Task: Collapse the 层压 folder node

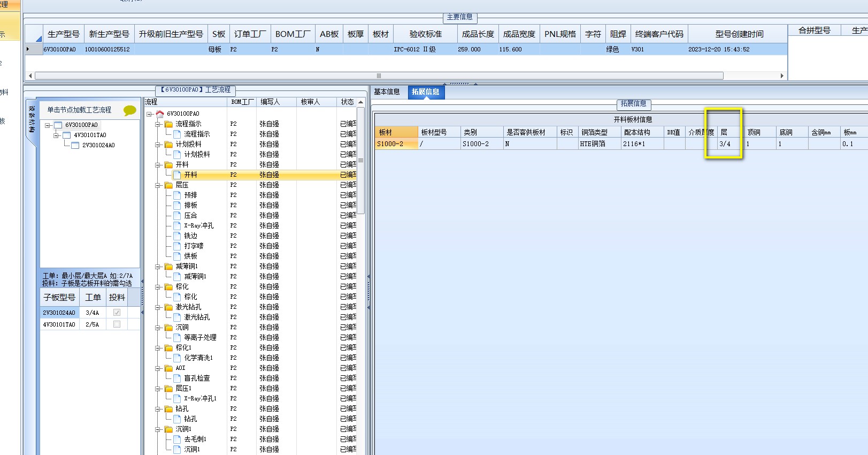Action: click(158, 185)
